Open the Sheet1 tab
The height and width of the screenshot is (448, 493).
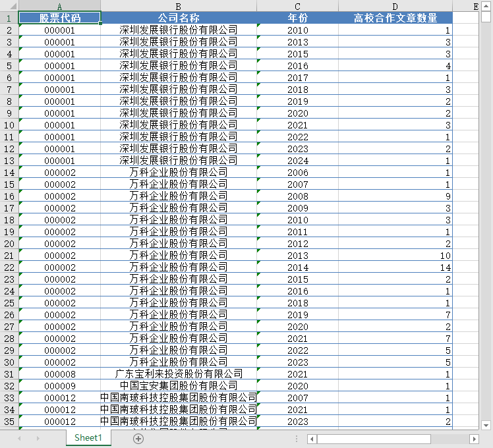coord(88,437)
